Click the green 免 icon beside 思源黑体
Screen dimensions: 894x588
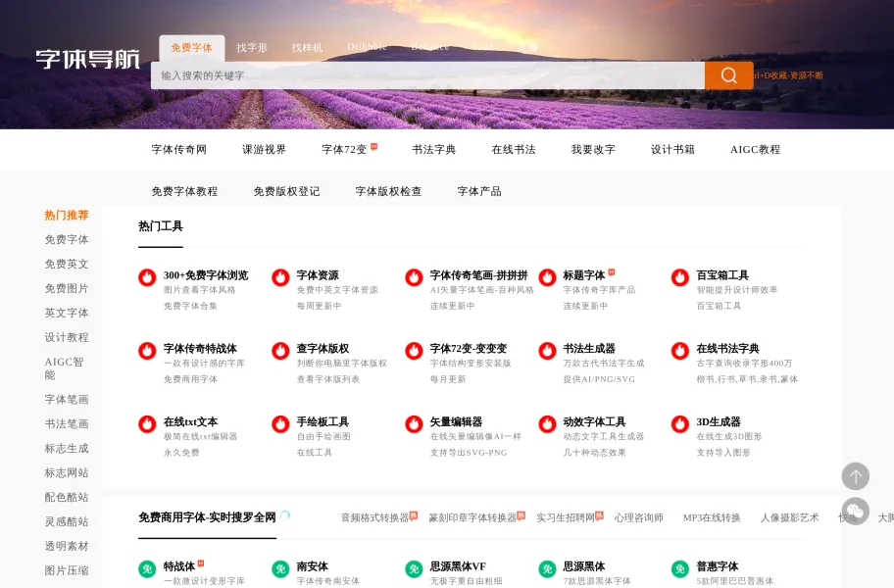point(547,569)
